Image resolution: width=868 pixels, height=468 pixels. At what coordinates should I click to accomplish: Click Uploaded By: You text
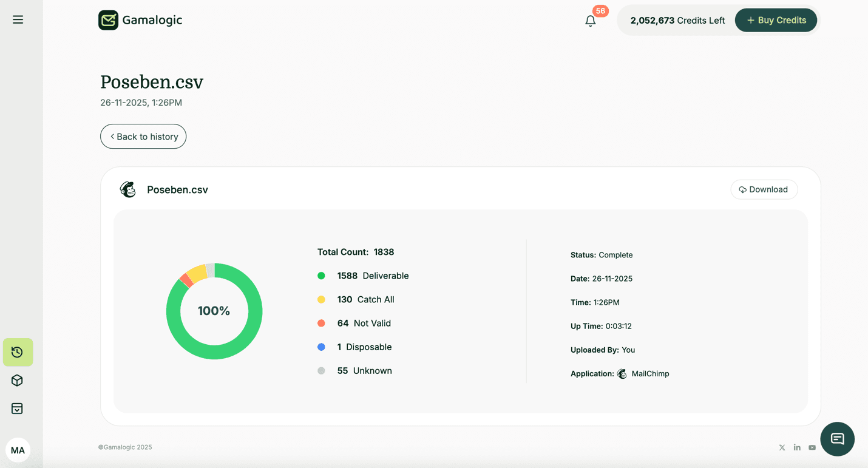pos(603,350)
